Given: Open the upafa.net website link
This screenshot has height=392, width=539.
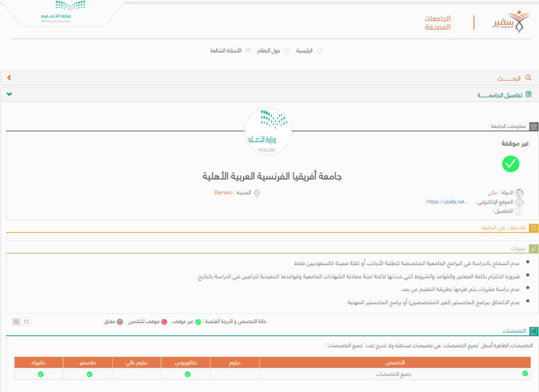Looking at the screenshot, I should point(446,202).
